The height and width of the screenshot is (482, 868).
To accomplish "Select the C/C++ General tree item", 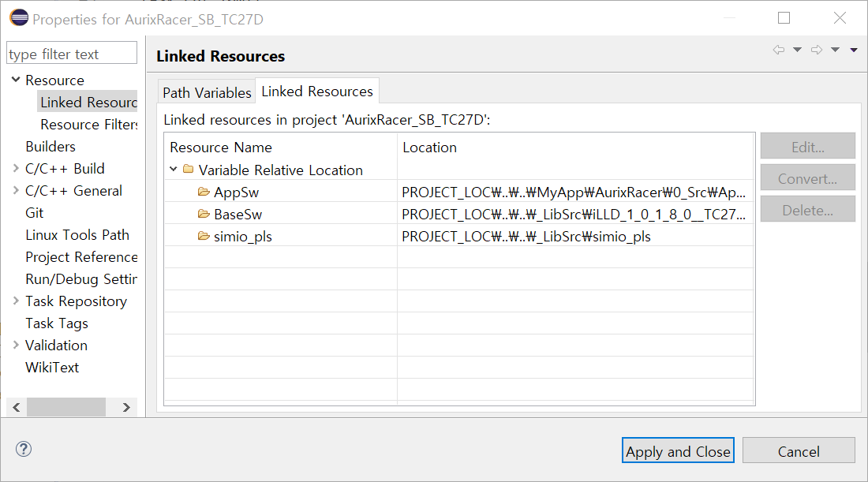I will (73, 190).
